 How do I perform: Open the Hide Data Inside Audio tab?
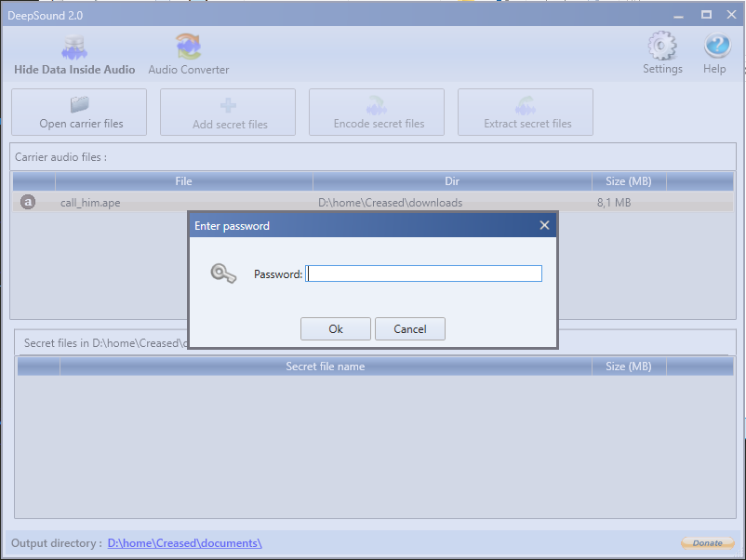74,55
